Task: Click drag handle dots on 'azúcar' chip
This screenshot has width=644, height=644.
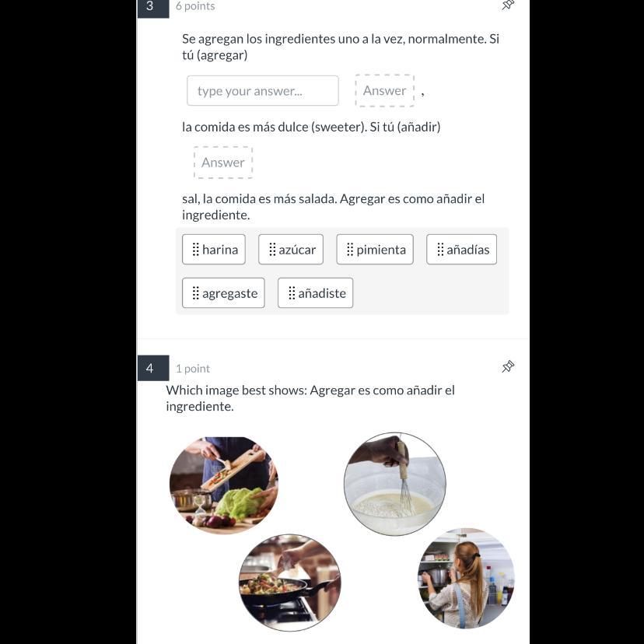Action: pyautogui.click(x=272, y=250)
